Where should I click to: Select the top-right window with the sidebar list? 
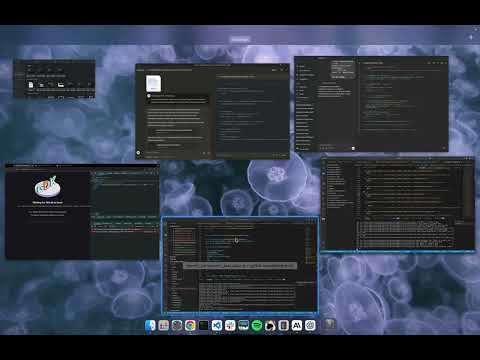(x=371, y=104)
